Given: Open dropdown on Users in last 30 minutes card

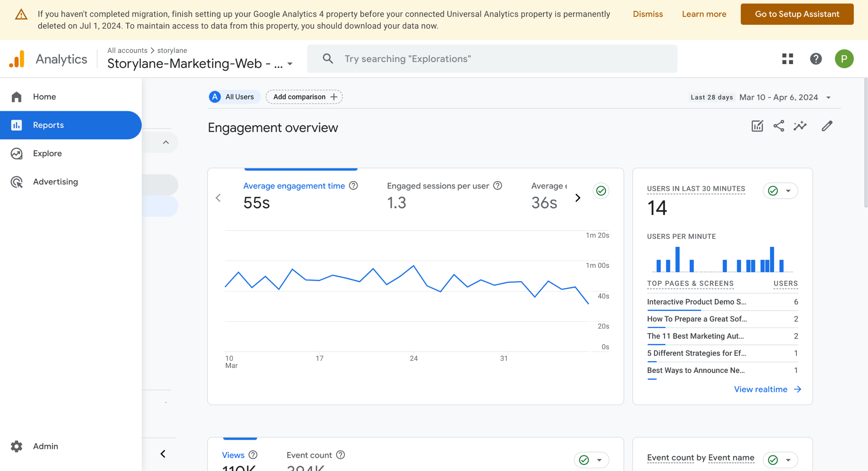Looking at the screenshot, I should (788, 191).
